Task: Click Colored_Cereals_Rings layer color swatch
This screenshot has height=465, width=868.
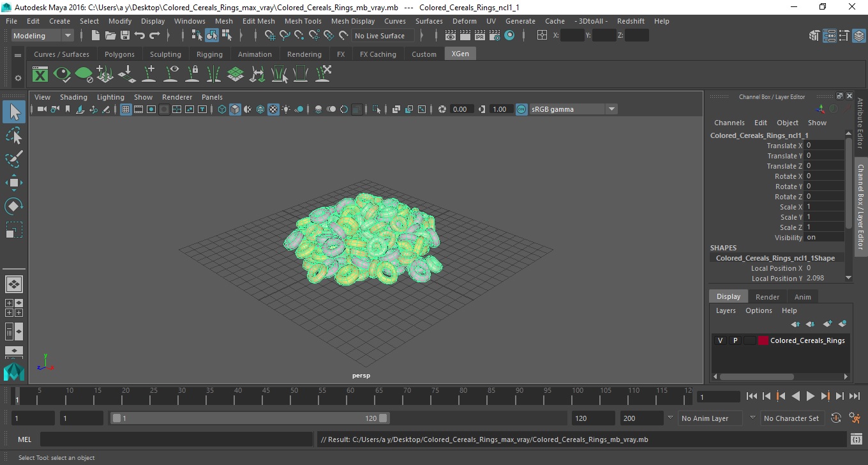Action: click(x=763, y=340)
